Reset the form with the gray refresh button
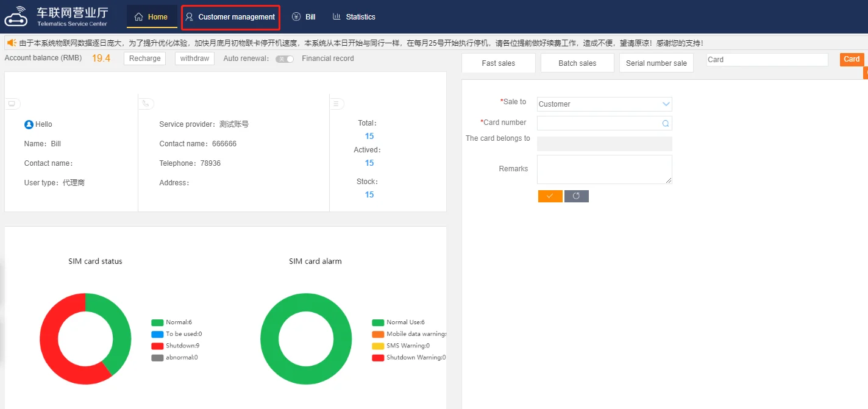The height and width of the screenshot is (409, 868). tap(576, 196)
